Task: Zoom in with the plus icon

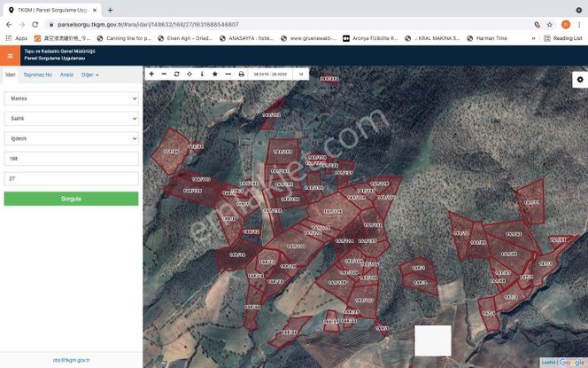Action: coord(151,74)
